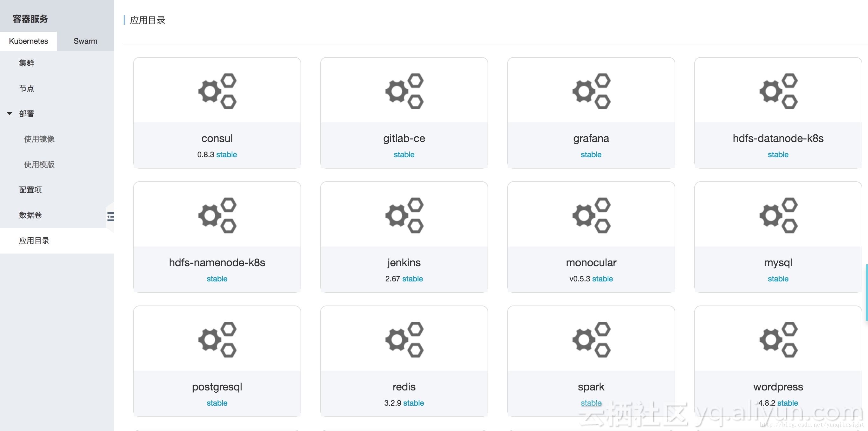Open 使用模版 under deployment
Screen dimensions: 868x431
pyautogui.click(x=39, y=164)
